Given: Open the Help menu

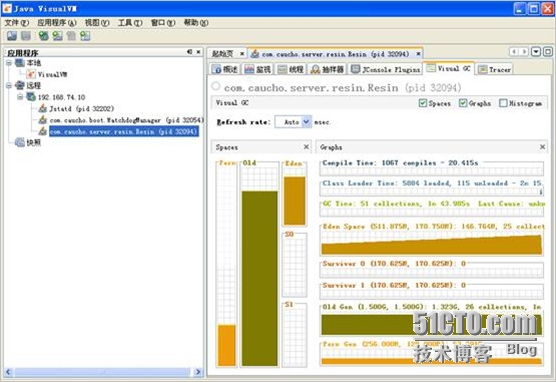Looking at the screenshot, I should click(196, 23).
